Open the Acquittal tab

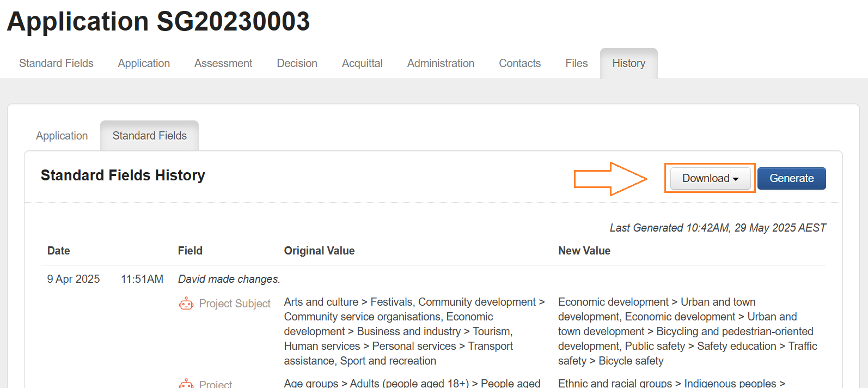tap(362, 63)
